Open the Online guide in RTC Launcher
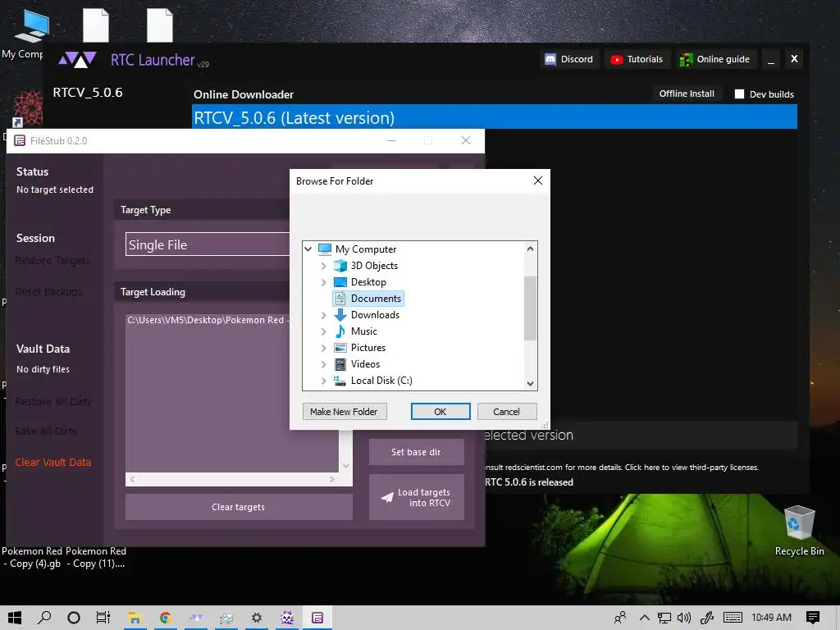Viewport: 840px width, 630px height. [x=714, y=59]
